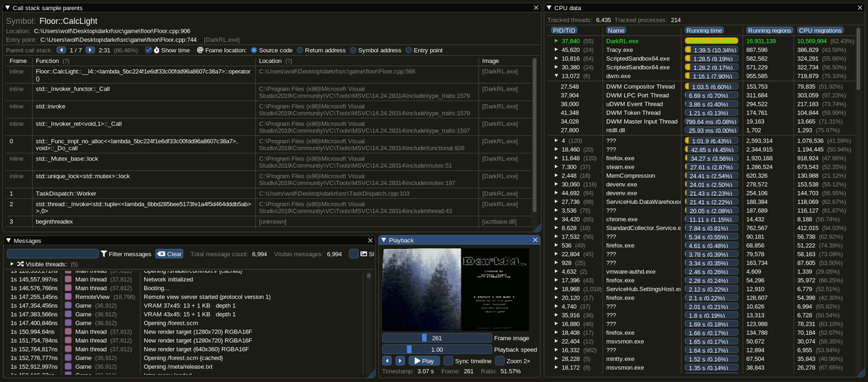868x382 pixels.
Task: Clear the messages filter
Action: tap(169, 254)
